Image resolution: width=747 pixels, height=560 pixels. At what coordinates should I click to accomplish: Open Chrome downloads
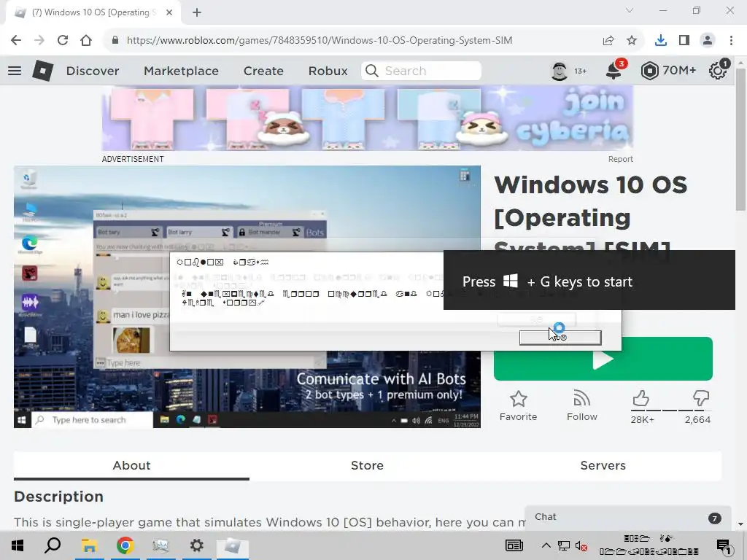pos(661,41)
